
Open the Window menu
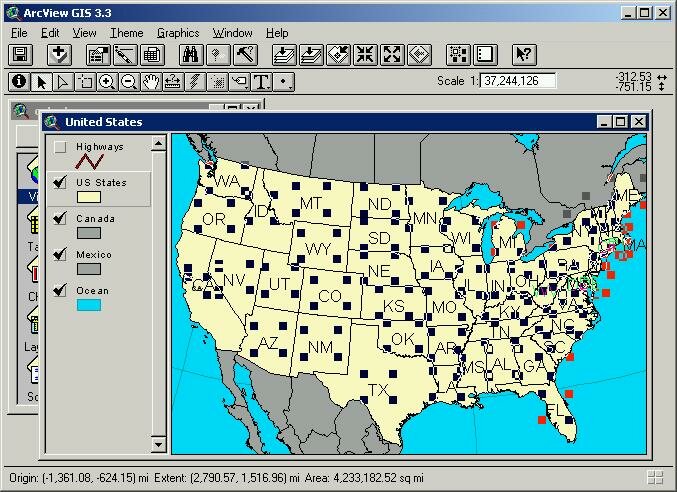232,33
